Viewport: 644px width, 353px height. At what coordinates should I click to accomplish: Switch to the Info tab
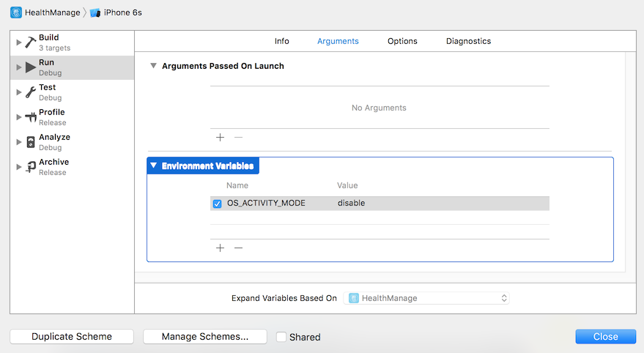pyautogui.click(x=282, y=41)
